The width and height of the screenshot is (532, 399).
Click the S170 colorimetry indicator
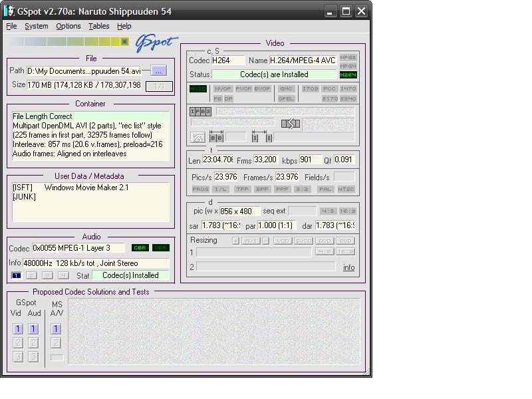coord(330,98)
